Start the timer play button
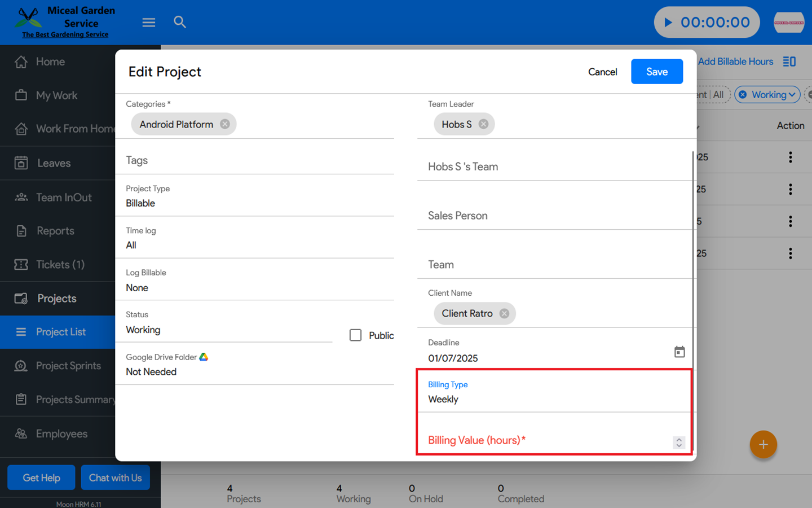Image resolution: width=812 pixels, height=508 pixels. coord(668,23)
